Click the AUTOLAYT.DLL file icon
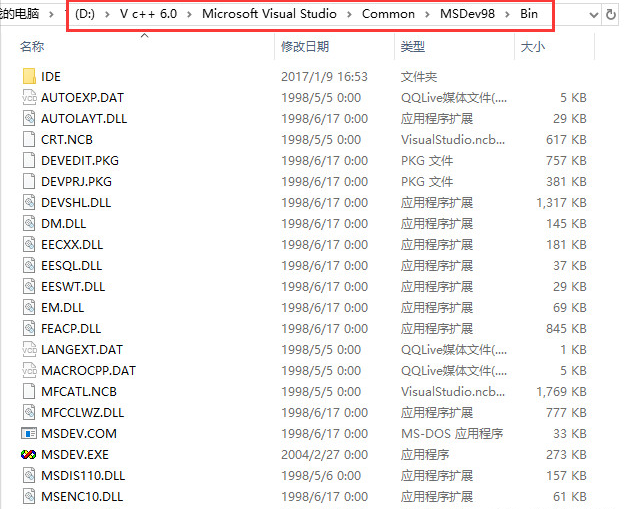 click(28, 118)
